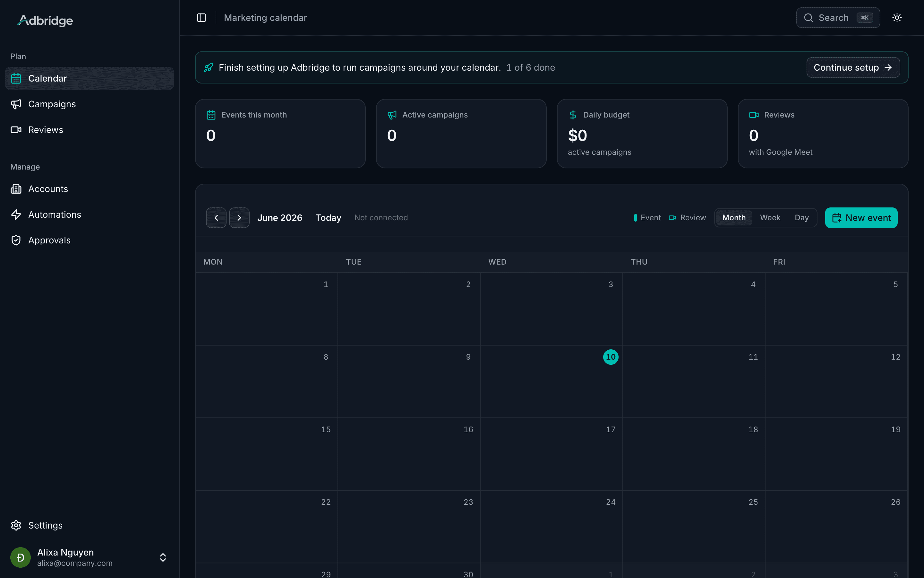
Task: Click the Active campaigns megaphone icon
Action: [x=392, y=115]
